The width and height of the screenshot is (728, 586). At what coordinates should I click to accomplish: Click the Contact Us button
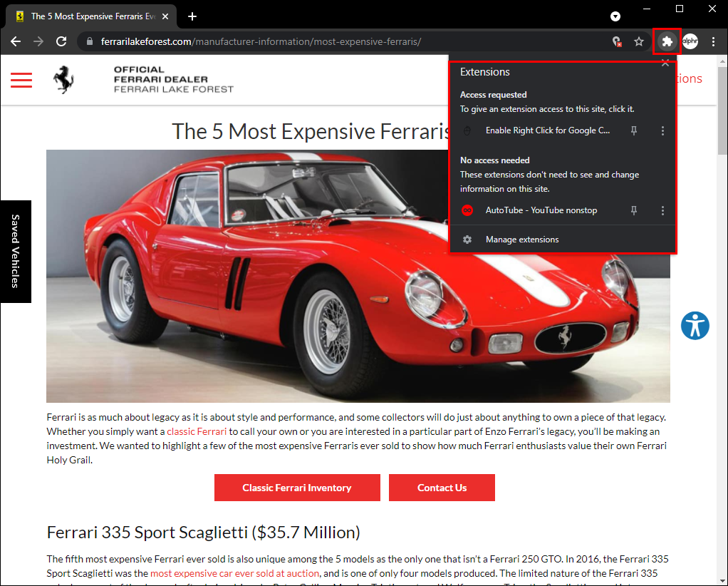(x=442, y=488)
